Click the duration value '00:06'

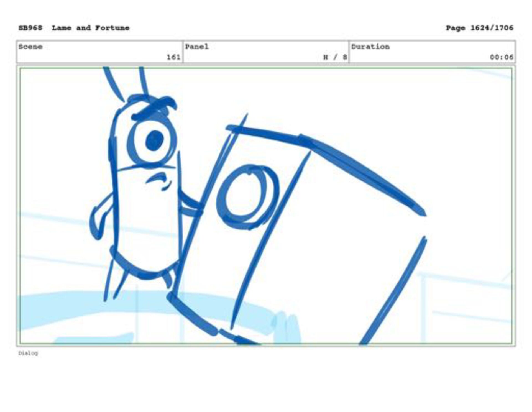click(502, 57)
